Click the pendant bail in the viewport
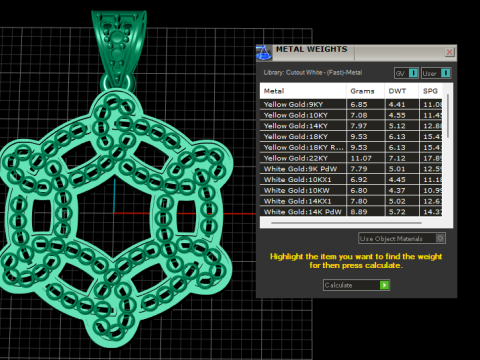The width and height of the screenshot is (480, 360). [x=118, y=47]
